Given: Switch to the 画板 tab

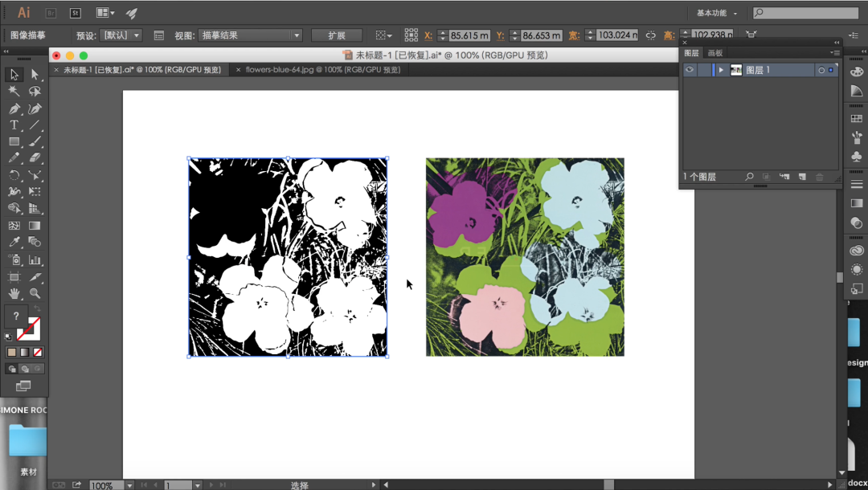Looking at the screenshot, I should 715,52.
